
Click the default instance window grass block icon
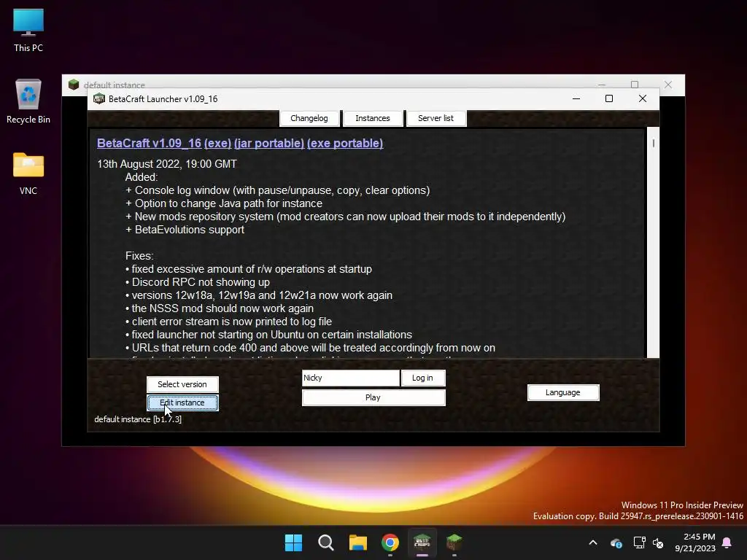[x=74, y=85]
